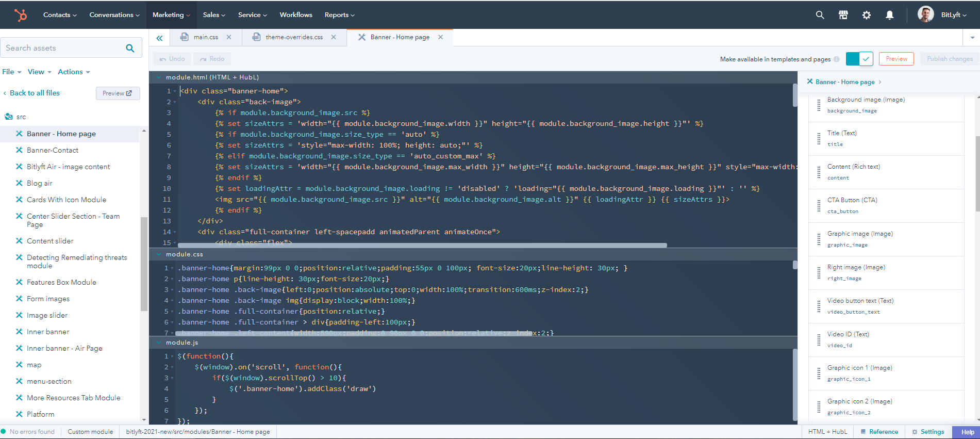Open the Marketing menu
Screen dimensions: 980x439
pyautogui.click(x=171, y=15)
